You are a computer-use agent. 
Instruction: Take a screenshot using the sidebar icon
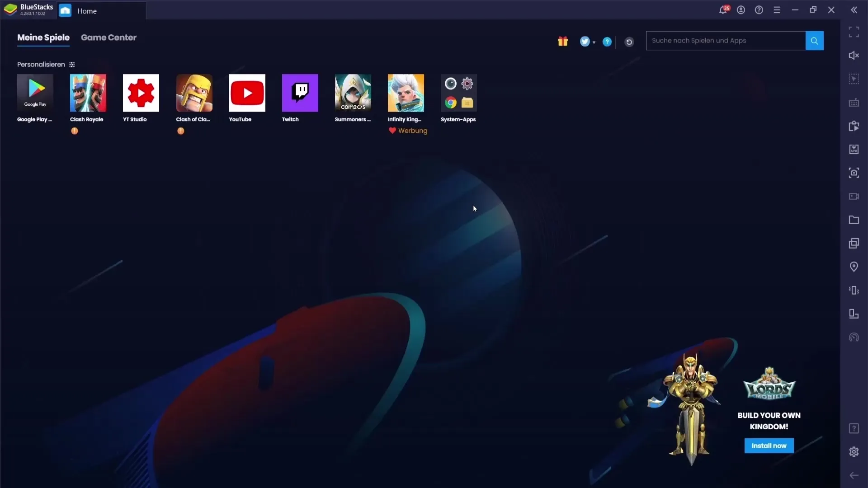pos(854,173)
